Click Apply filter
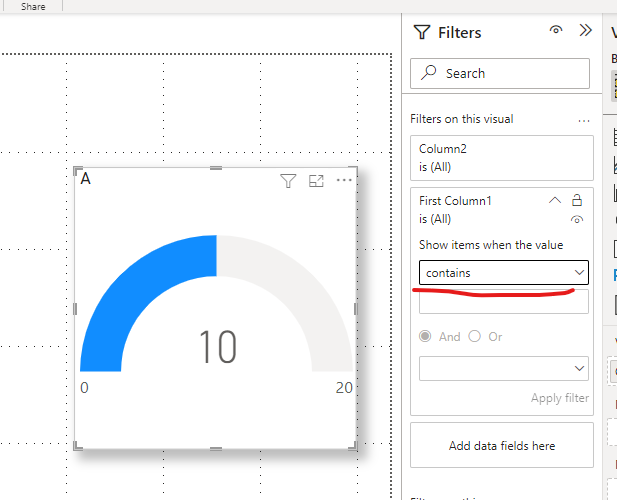 click(x=560, y=398)
